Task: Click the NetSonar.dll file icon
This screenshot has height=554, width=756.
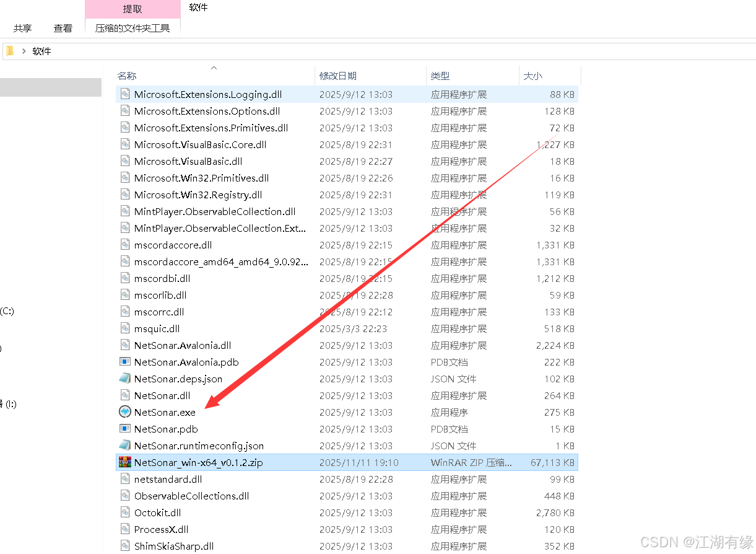Action: tap(124, 395)
